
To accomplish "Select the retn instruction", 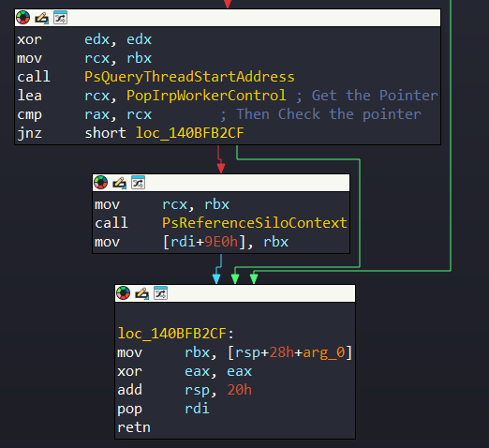I will pyautogui.click(x=134, y=427).
